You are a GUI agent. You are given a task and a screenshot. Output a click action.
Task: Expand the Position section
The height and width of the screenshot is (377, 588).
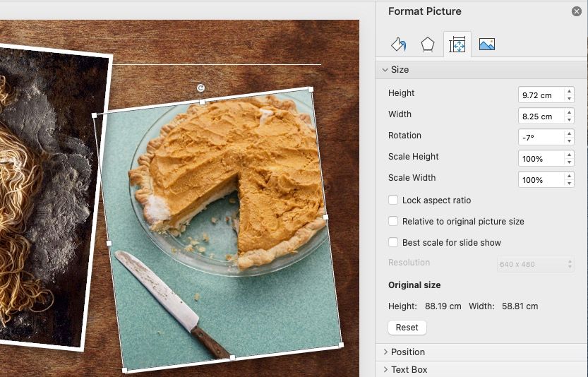[385, 352]
